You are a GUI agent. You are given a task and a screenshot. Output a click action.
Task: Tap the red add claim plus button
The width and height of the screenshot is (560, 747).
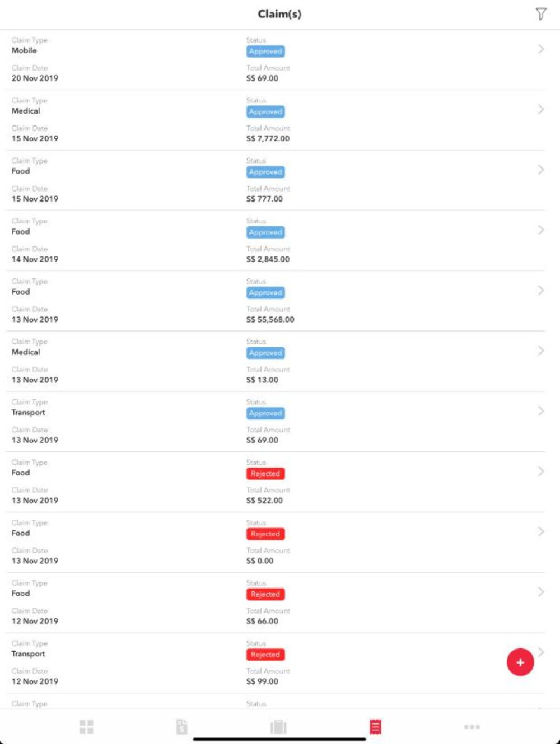click(x=520, y=662)
